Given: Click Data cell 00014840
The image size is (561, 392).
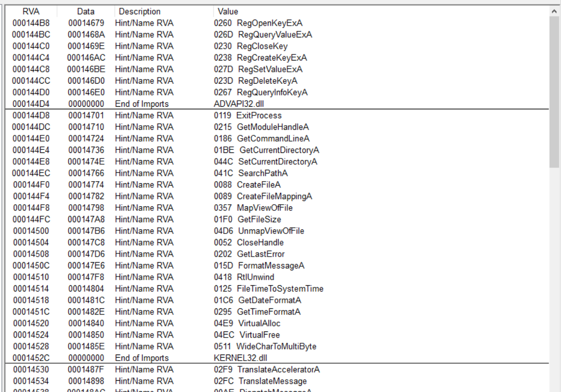Looking at the screenshot, I should click(86, 323).
